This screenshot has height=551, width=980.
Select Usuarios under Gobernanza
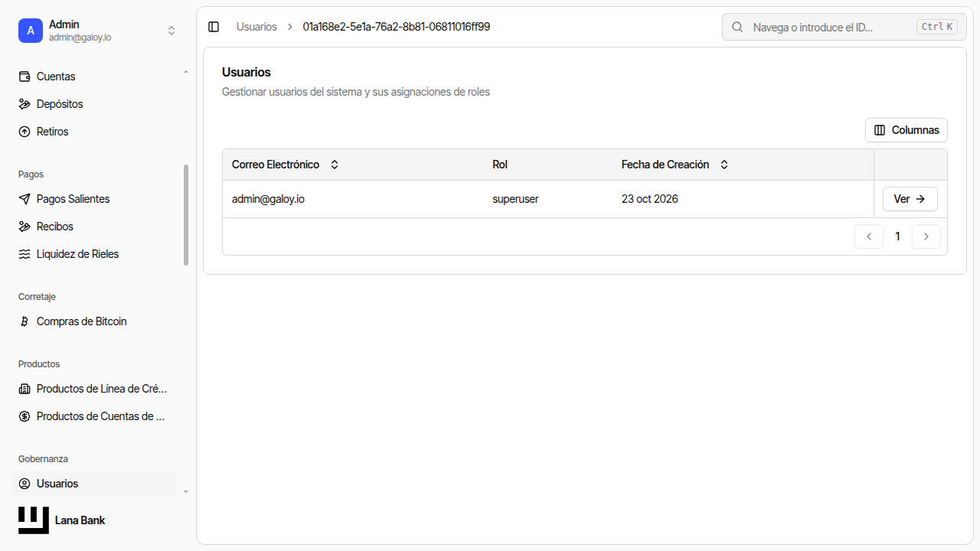(x=94, y=484)
